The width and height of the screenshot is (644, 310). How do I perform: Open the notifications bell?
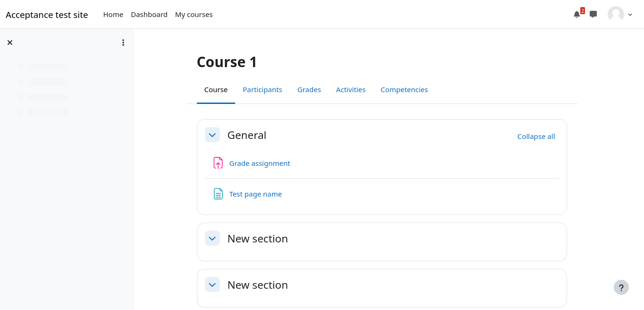pyautogui.click(x=576, y=15)
